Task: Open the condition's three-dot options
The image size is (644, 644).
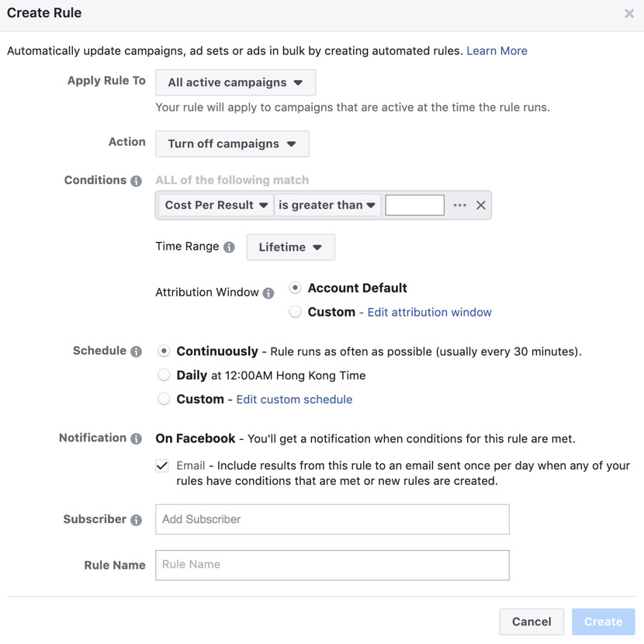Action: coord(460,205)
